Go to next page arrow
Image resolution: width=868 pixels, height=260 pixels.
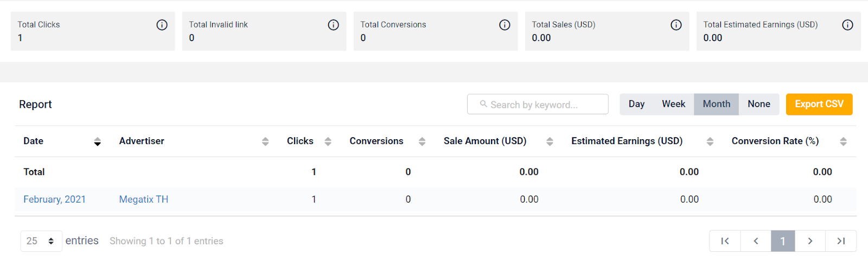click(810, 241)
